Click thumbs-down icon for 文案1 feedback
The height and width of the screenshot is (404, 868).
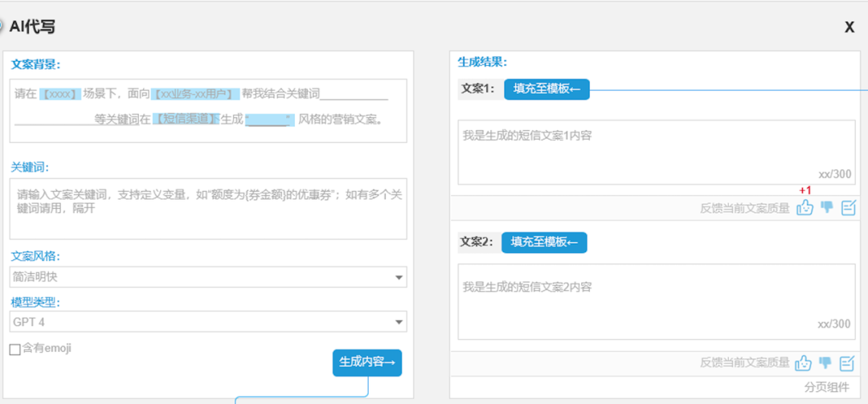click(826, 207)
